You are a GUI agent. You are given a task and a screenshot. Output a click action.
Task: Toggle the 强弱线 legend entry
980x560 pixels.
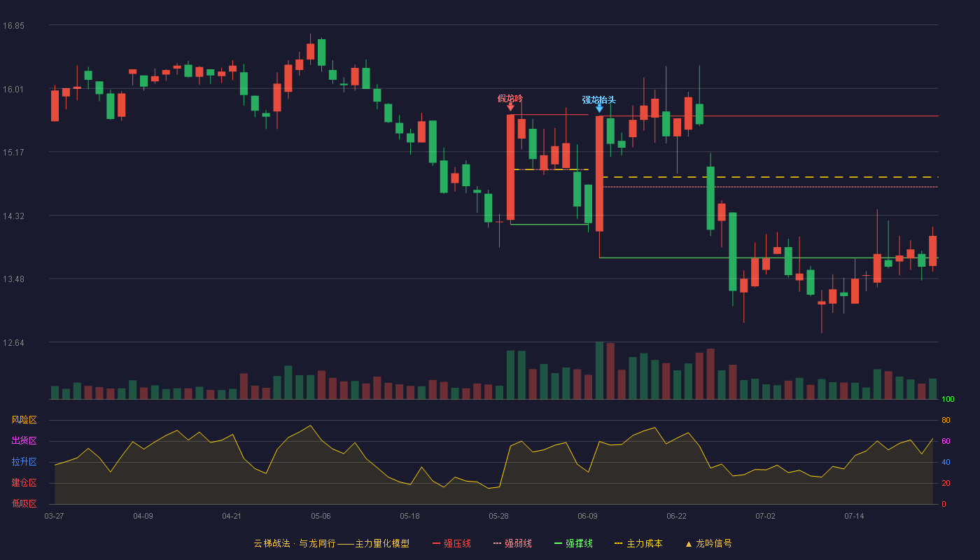tap(512, 543)
